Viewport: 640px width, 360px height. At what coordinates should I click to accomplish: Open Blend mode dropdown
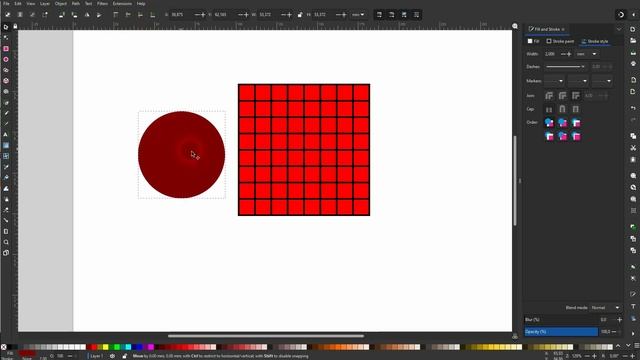pos(605,307)
